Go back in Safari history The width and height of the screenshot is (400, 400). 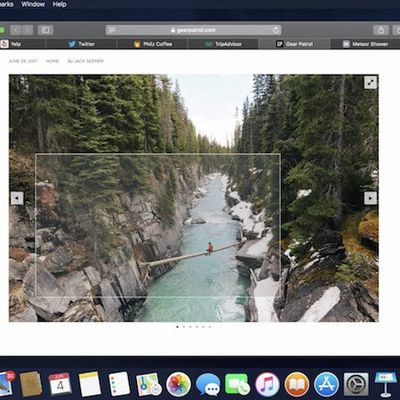click(16, 30)
